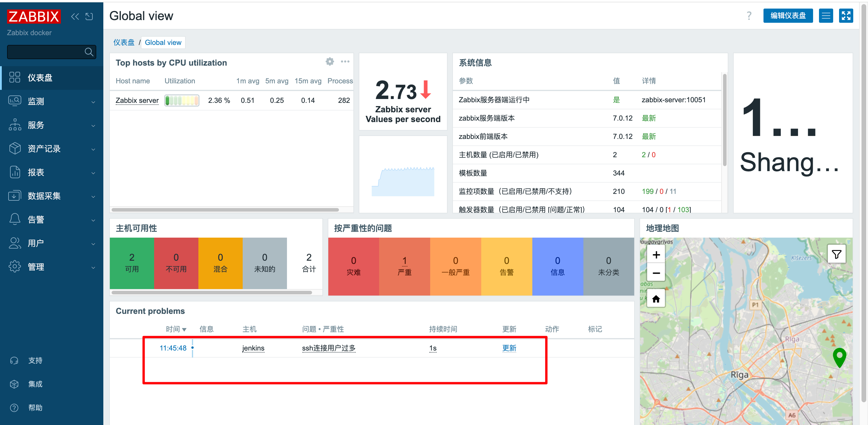Viewport: 868px width, 425px height.
Task: Click the blue 信息 severity tile
Action: pyautogui.click(x=557, y=266)
